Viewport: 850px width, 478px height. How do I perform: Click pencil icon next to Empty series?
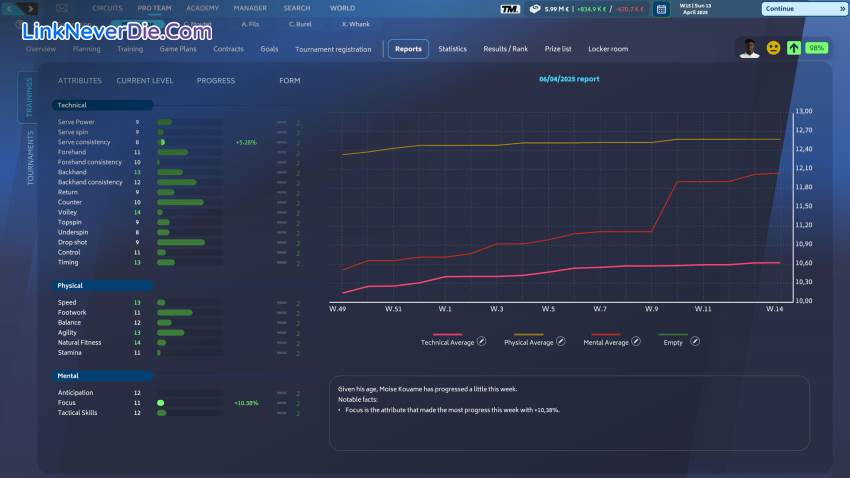(x=695, y=342)
